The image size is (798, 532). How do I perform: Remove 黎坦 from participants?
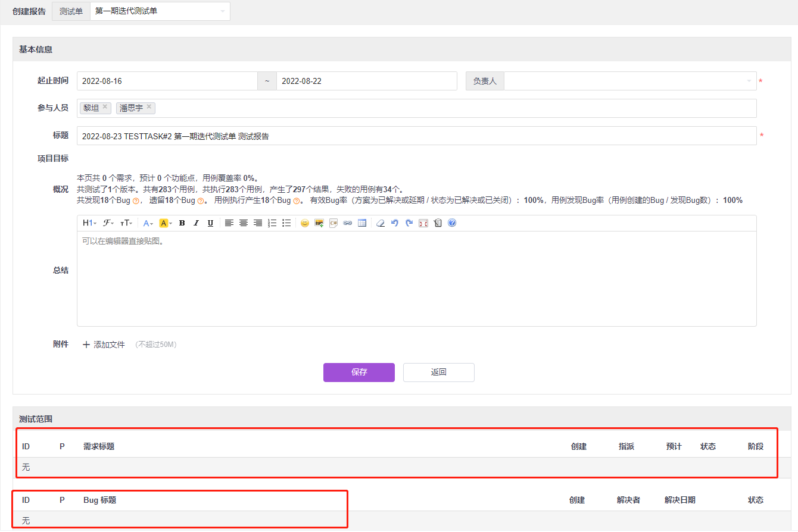[x=105, y=107]
